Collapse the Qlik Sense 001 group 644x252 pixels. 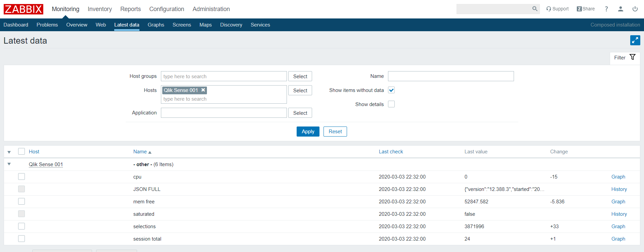point(9,164)
